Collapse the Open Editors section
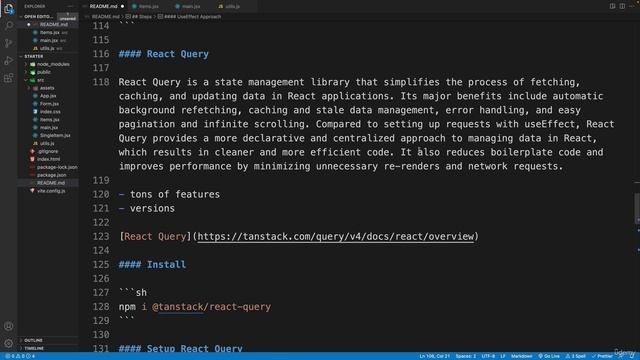 point(37,17)
